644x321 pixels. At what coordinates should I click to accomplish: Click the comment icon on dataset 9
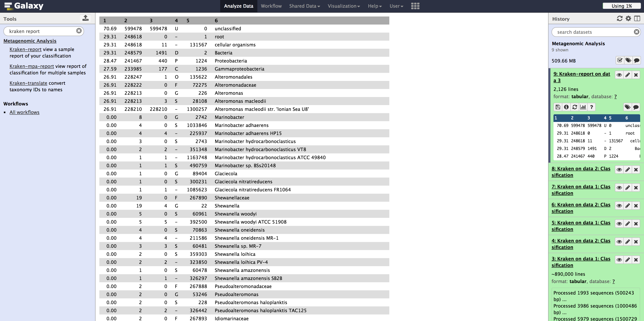coord(637,107)
